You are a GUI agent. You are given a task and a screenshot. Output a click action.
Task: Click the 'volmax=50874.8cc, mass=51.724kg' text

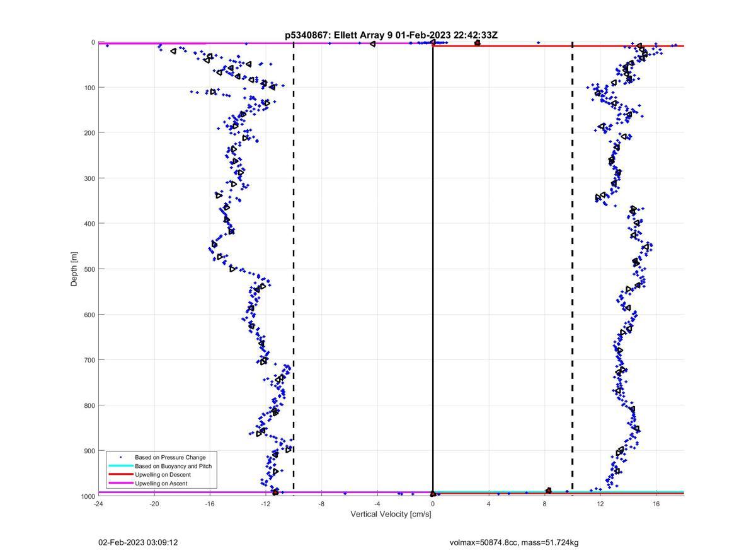click(514, 542)
